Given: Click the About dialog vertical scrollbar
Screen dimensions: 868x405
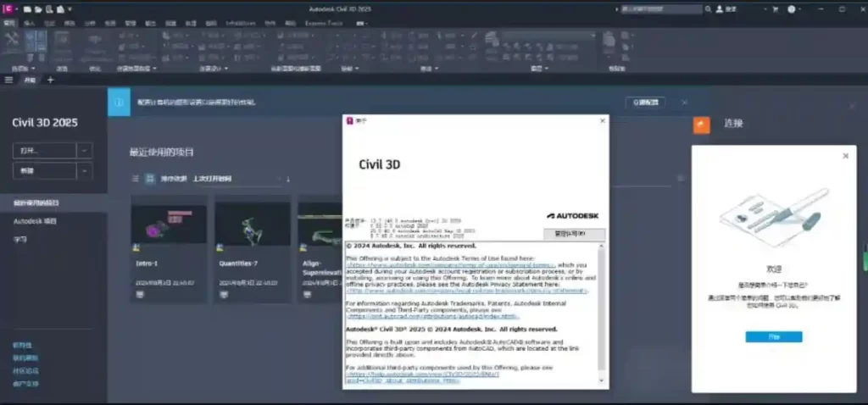Looking at the screenshot, I should [x=603, y=305].
